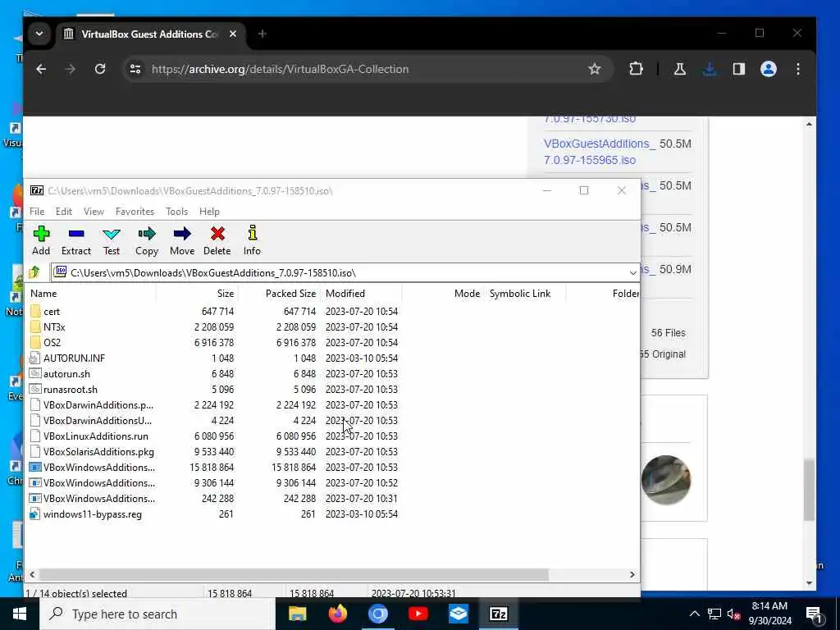The width and height of the screenshot is (840, 630).
Task: Go up one folder level in 7-Zip
Action: 34,272
